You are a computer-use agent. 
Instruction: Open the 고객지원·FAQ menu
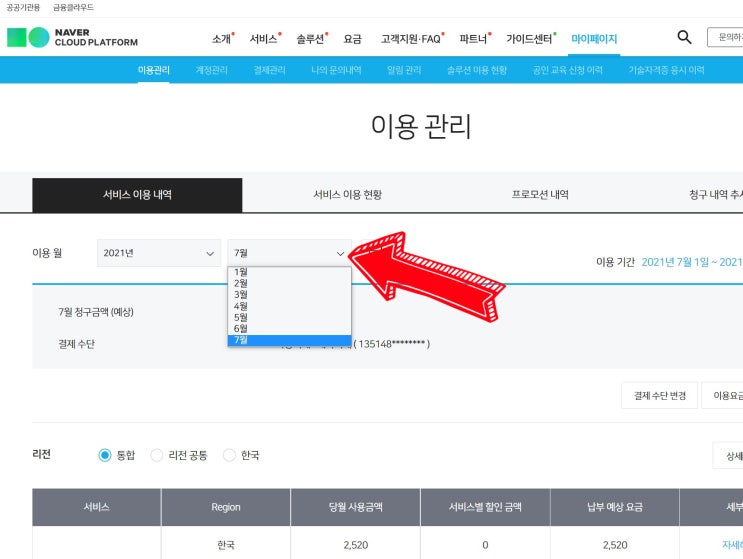411,39
